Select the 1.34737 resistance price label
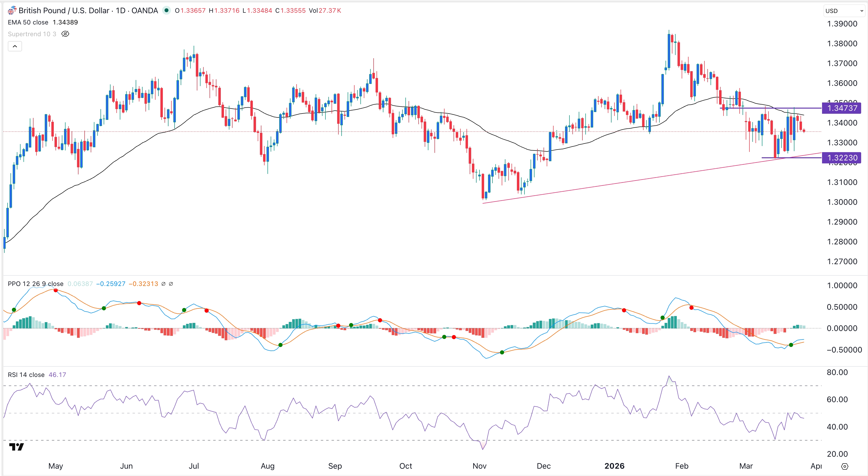Screen dimensions: 868x476 tap(842, 108)
